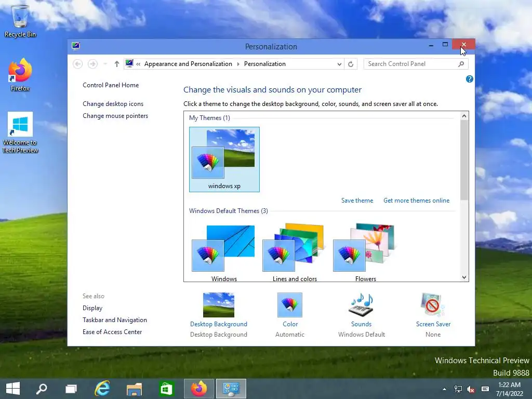Click the Windows Default sounds value text
Screen dimensions: 532x399
click(362, 335)
